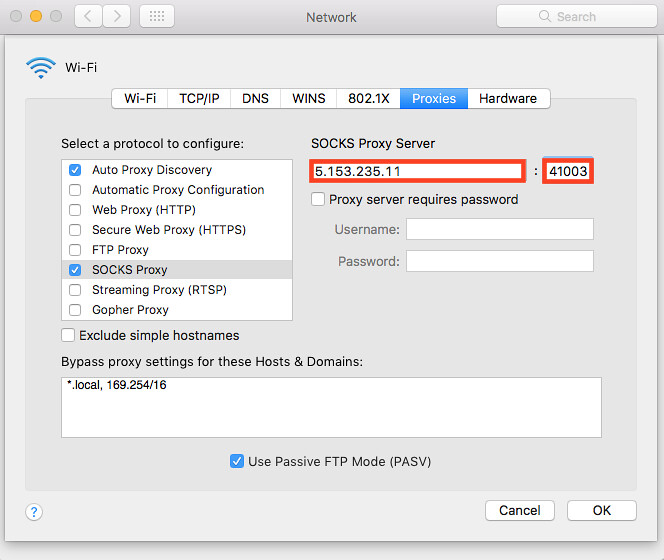Click the Search magnifier field
The height and width of the screenshot is (560, 664).
(576, 17)
